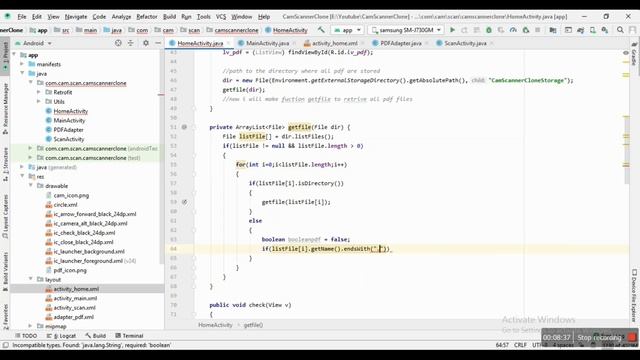Screen dimensions: 640x360
Task: Click the Project Structure folder icon
Action: click(553, 30)
